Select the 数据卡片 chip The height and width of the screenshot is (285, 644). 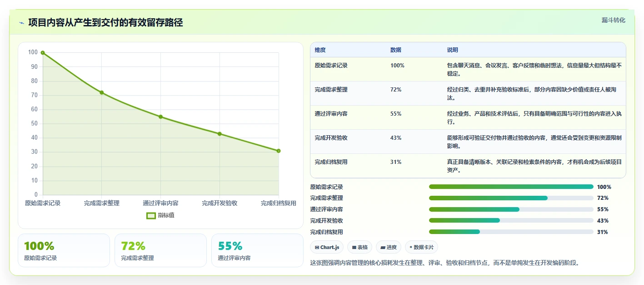[x=421, y=247]
